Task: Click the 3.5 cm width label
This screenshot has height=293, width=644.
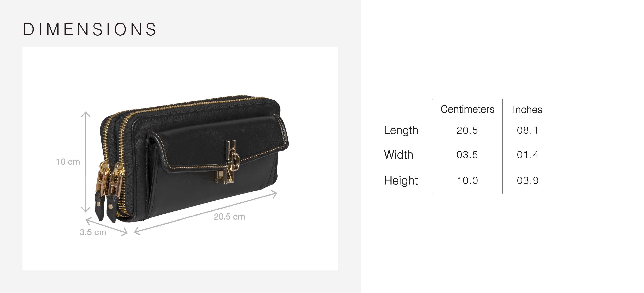Action: click(93, 232)
